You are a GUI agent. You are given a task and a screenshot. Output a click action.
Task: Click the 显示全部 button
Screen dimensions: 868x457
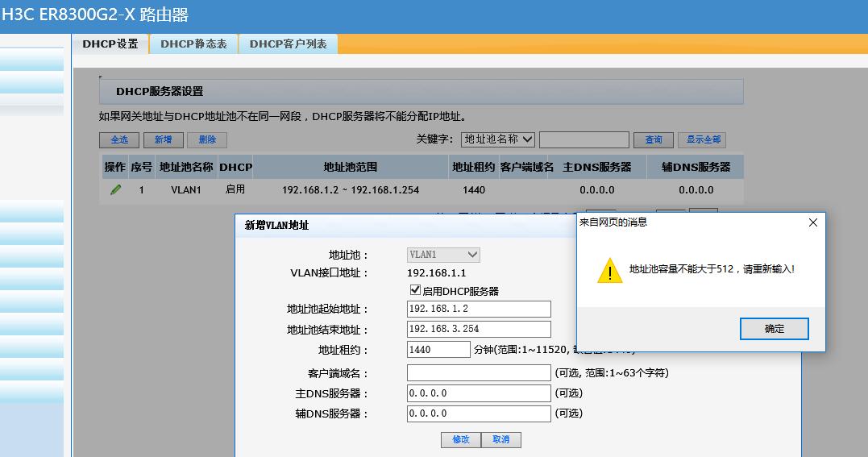702,139
